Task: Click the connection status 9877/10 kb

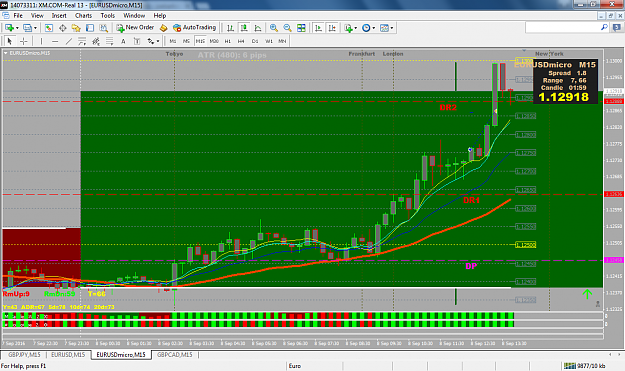Action: point(585,366)
